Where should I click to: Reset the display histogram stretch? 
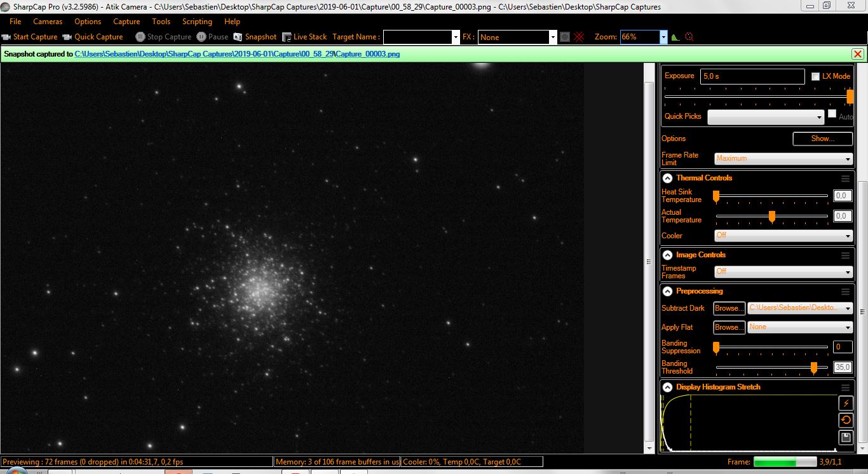[845, 419]
